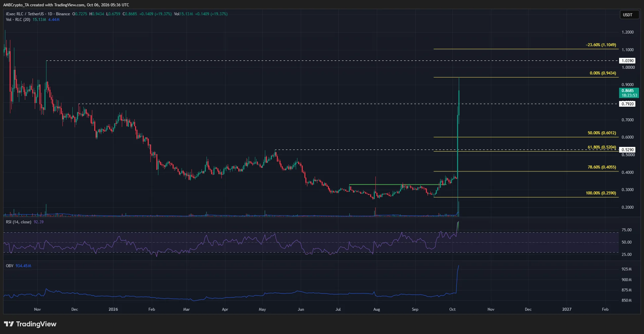Viewport: 644px width, 334px height.
Task: Click the 78.60% (0.4055) Fibonacci label
Action: pos(602,167)
